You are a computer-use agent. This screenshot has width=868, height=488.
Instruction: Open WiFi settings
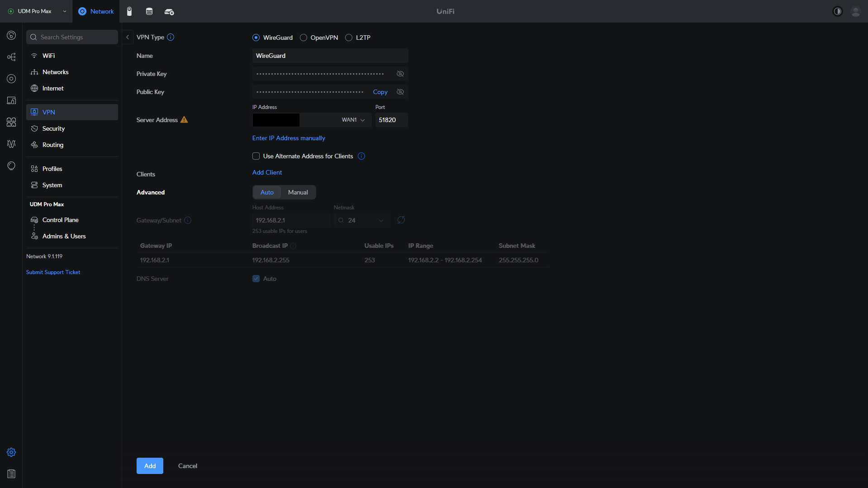tap(72, 56)
